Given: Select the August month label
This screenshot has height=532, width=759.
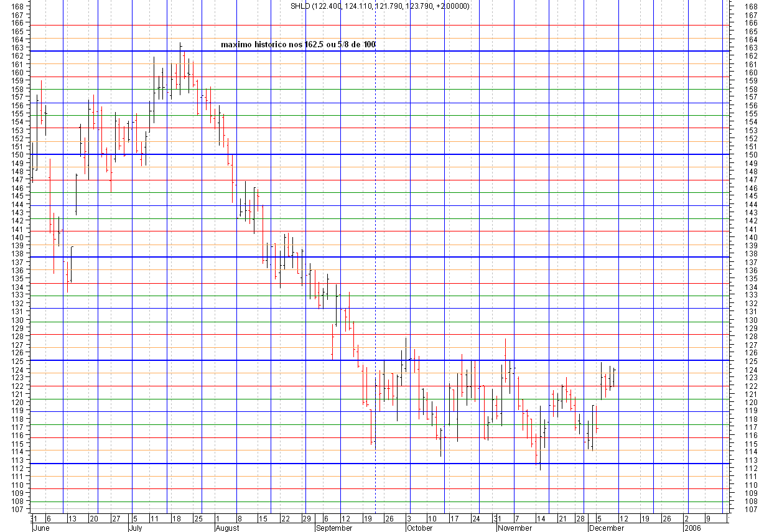Looking at the screenshot, I should pyautogui.click(x=227, y=528).
